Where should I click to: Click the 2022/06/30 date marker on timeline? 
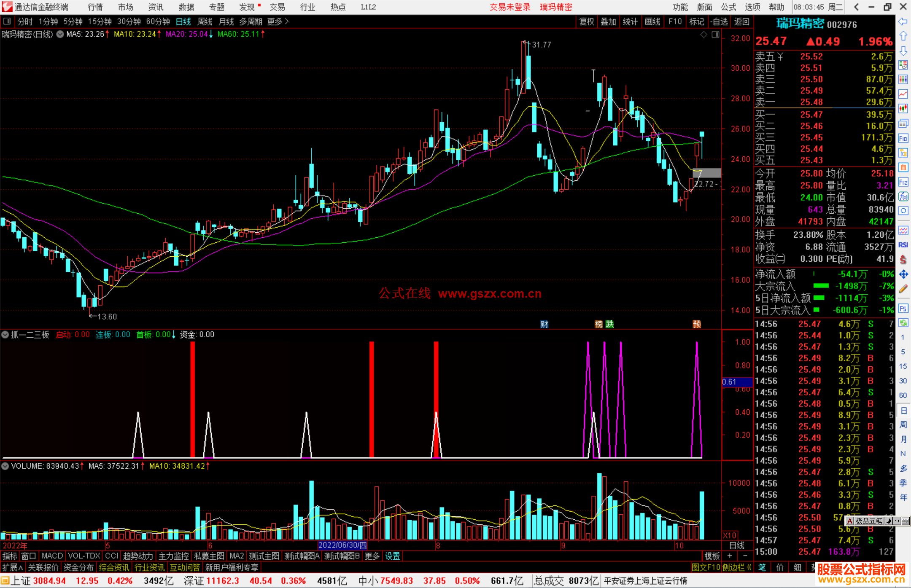(342, 545)
